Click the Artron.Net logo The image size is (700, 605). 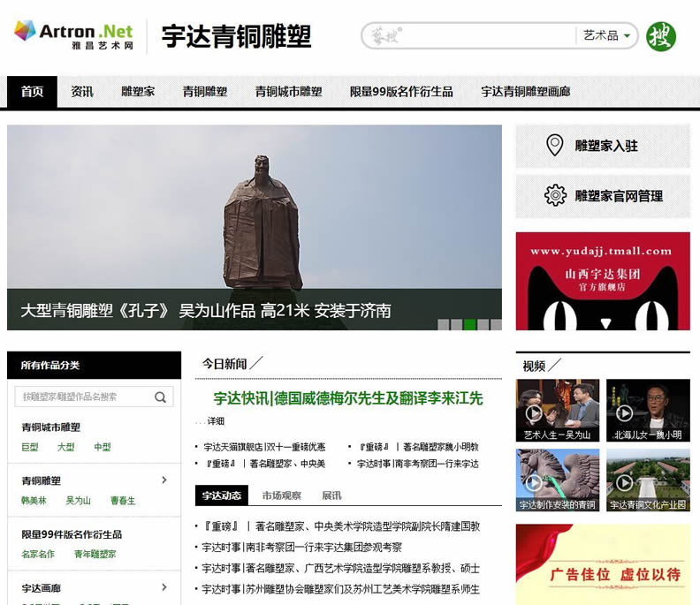click(x=74, y=35)
